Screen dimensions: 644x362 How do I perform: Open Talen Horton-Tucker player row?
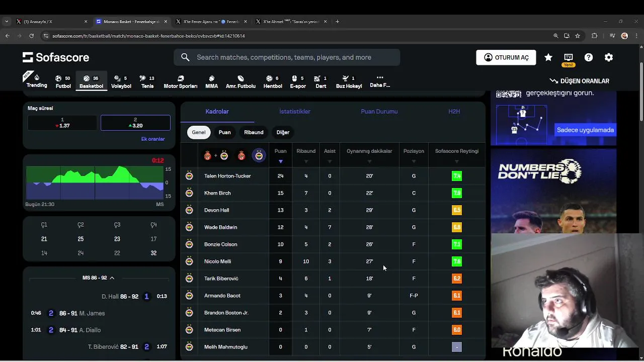click(333, 176)
